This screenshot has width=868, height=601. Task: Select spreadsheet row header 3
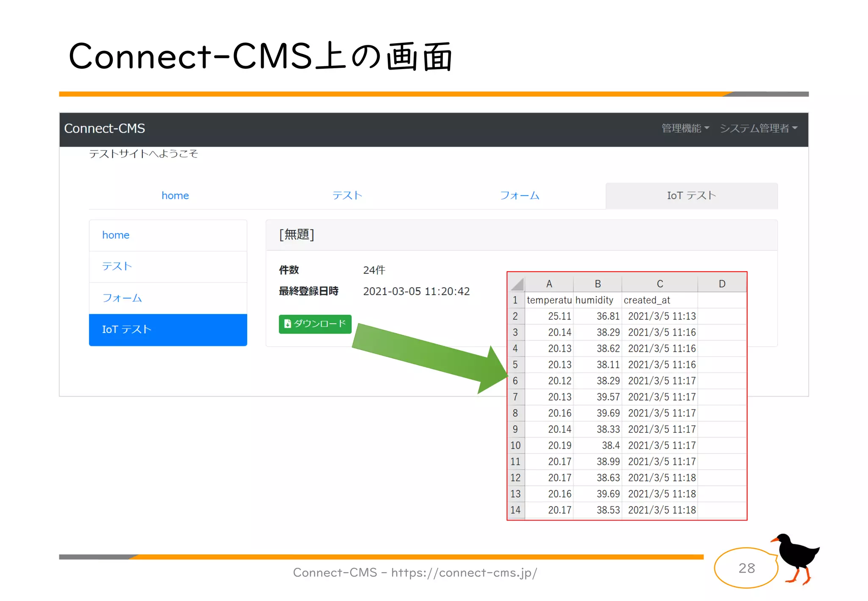(516, 332)
